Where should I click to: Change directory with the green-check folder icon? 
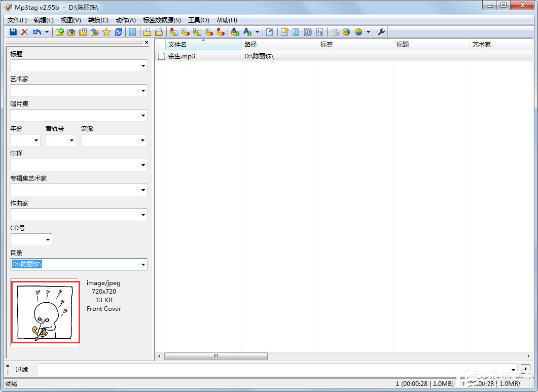pyautogui.click(x=60, y=32)
